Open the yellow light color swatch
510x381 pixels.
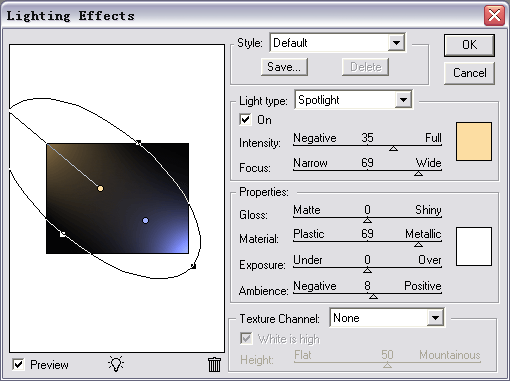click(474, 141)
